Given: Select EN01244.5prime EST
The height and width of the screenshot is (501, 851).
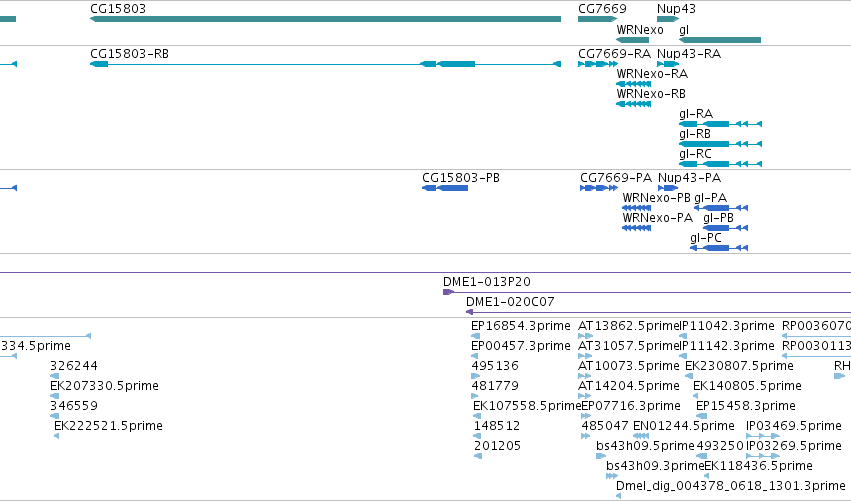Looking at the screenshot, I should pyautogui.click(x=684, y=426).
